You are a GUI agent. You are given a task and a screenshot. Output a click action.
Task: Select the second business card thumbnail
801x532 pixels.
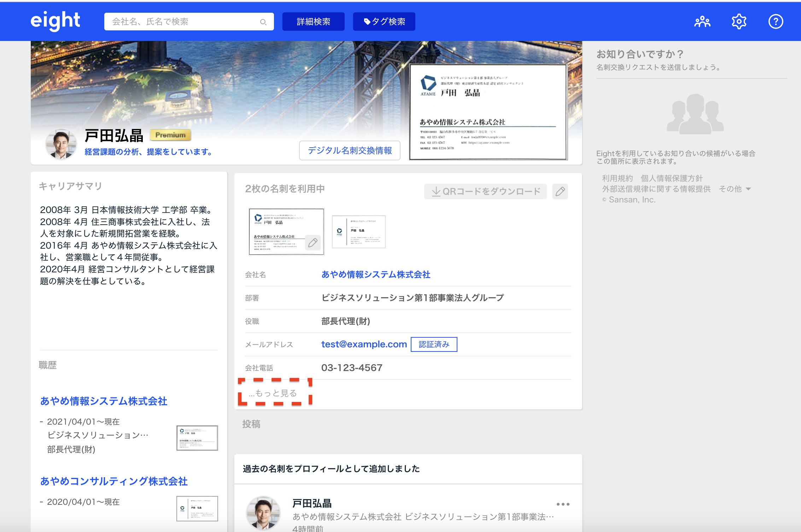pos(358,232)
